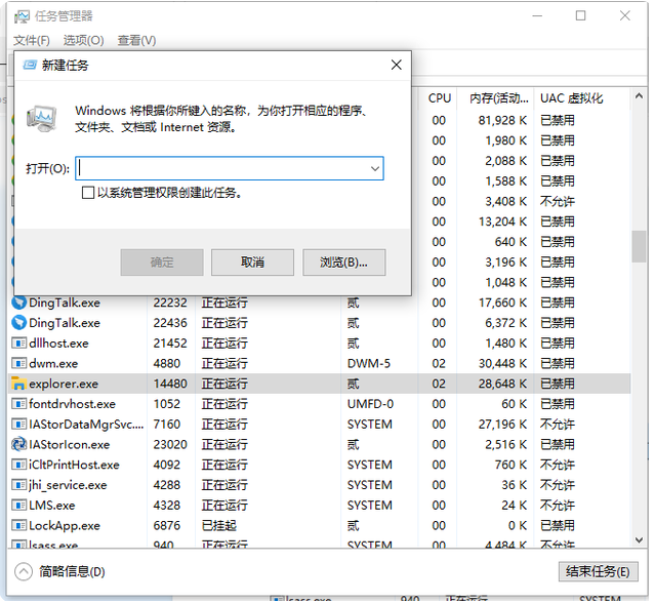Open the 查看(V) menu
The height and width of the screenshot is (601, 649).
click(137, 41)
